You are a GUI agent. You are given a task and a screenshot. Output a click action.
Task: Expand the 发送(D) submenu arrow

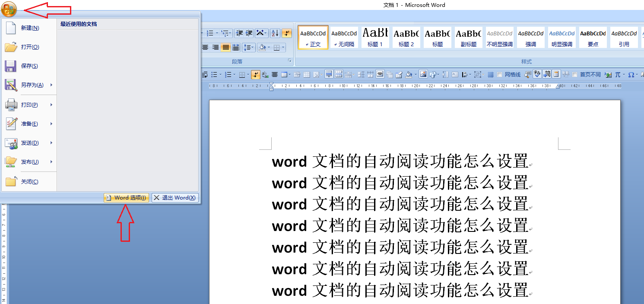pos(51,142)
